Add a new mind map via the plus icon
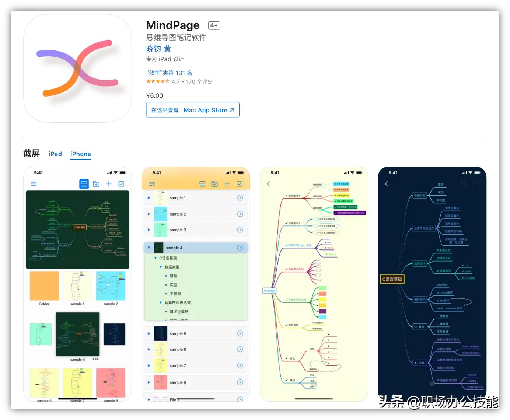Viewport: 510px width, 420px height. (108, 183)
